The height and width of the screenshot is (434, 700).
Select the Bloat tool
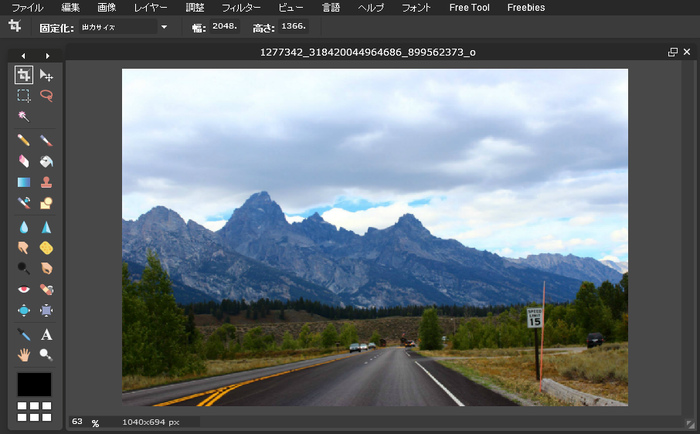coord(24,310)
